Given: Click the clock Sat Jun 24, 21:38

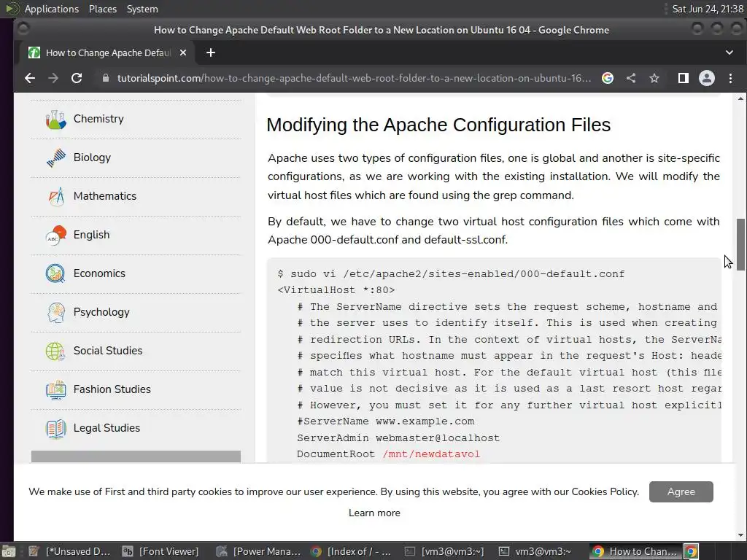Looking at the screenshot, I should 708,9.
